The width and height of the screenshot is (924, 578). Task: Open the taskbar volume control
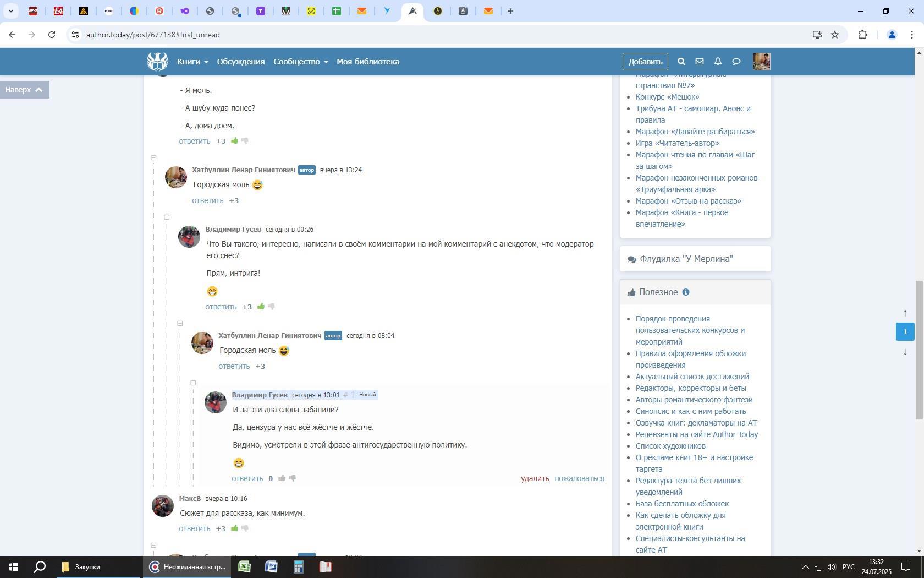[x=832, y=567]
